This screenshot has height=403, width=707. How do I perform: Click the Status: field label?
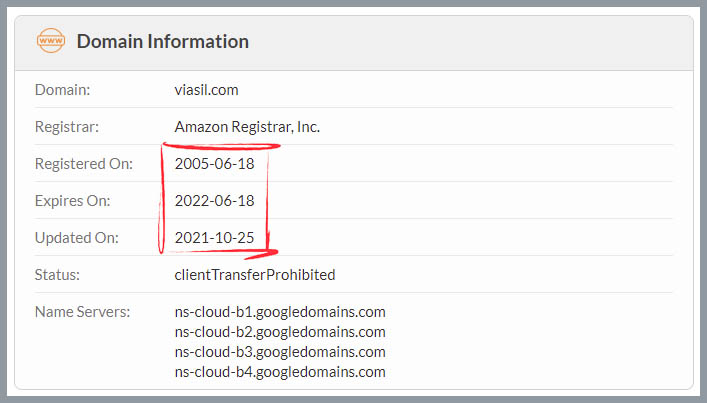pyautogui.click(x=57, y=275)
